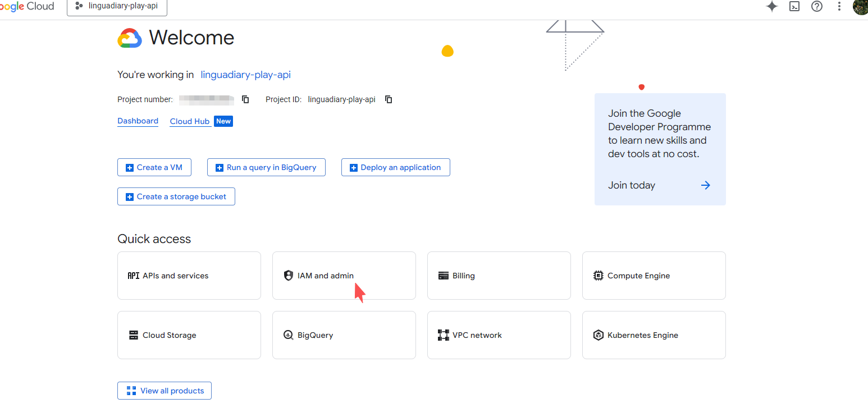Copy the project number to clipboard

pos(245,99)
